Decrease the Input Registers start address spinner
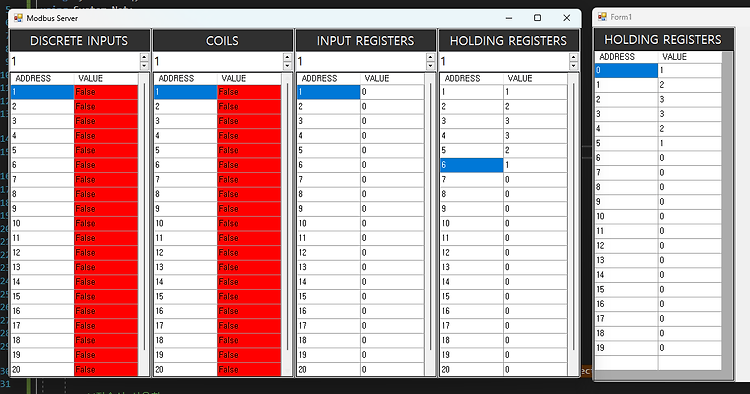Image resolution: width=750 pixels, height=394 pixels. (430, 66)
